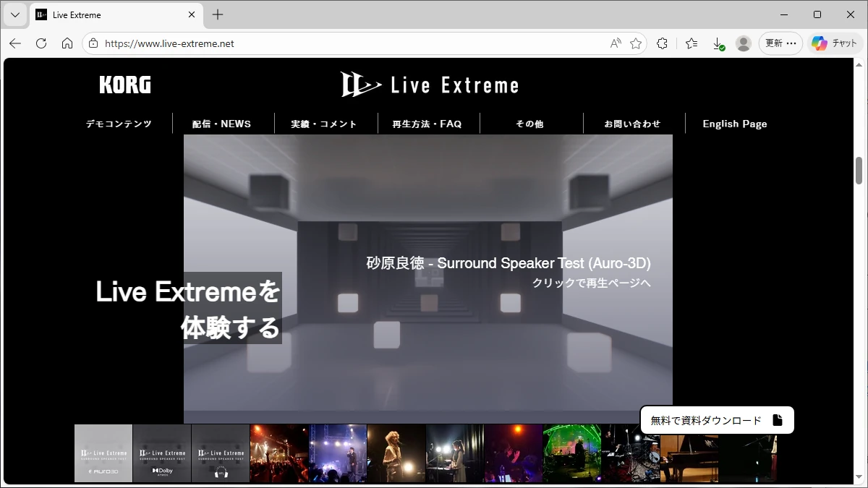
Task: Add this page to favorites star
Action: 636,43
